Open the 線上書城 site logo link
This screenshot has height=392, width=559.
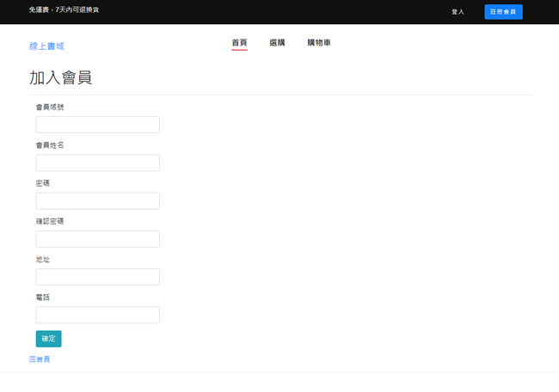pyautogui.click(x=46, y=46)
